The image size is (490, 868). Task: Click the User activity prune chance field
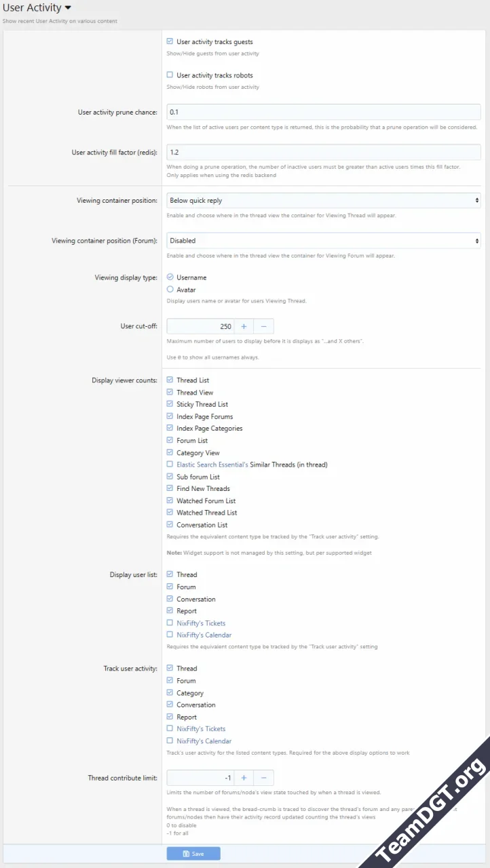point(324,112)
